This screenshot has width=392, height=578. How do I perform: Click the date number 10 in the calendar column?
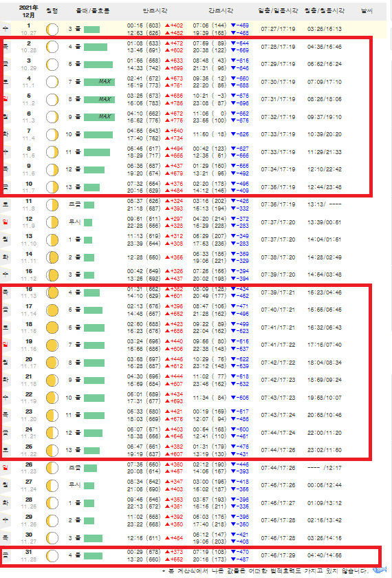29,184
